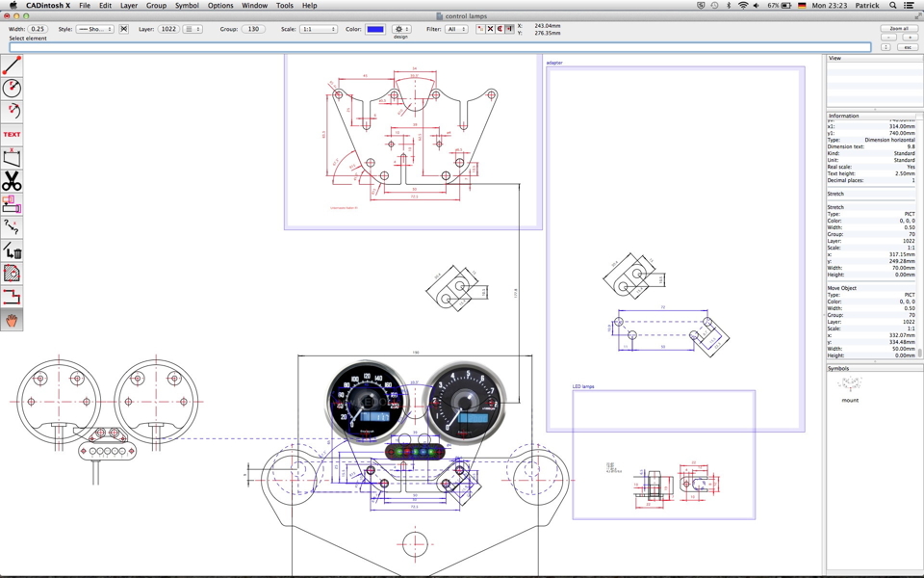Open the Help menu
The image size is (924, 578).
click(309, 6)
